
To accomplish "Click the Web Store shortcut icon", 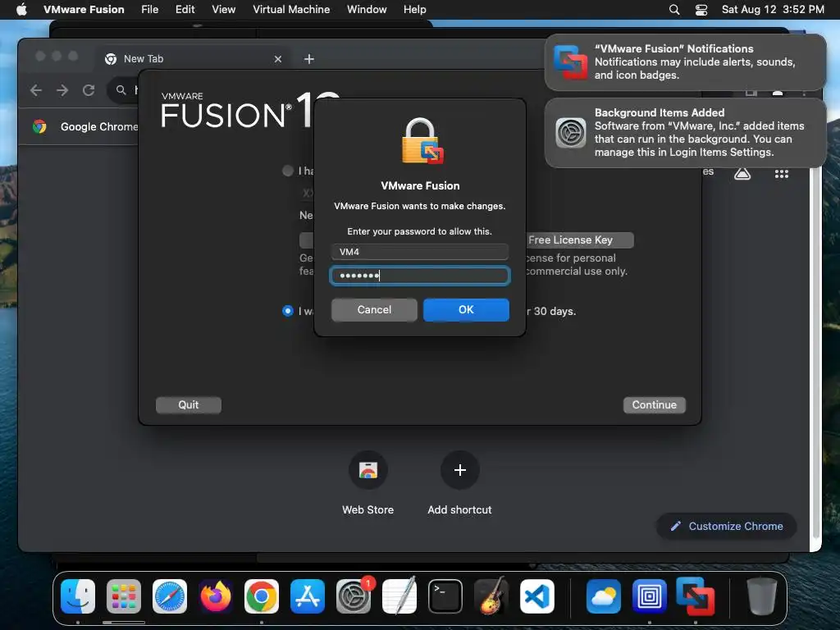I will click(x=368, y=470).
